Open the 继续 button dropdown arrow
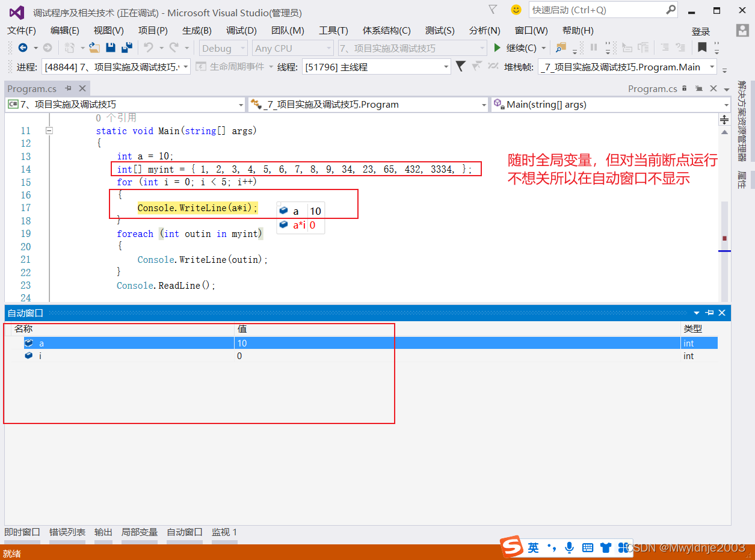755x560 pixels. (544, 48)
